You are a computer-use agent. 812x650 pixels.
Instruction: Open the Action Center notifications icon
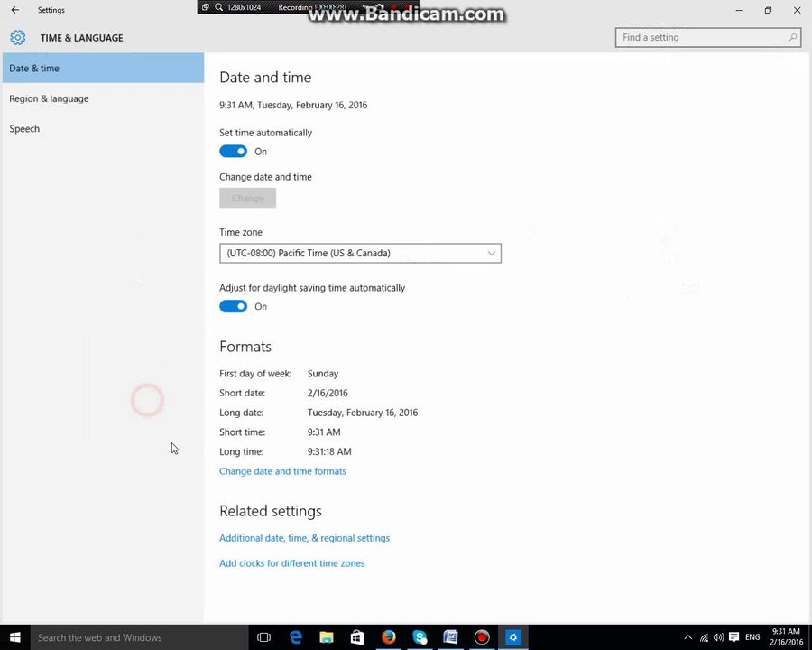pyautogui.click(x=734, y=637)
